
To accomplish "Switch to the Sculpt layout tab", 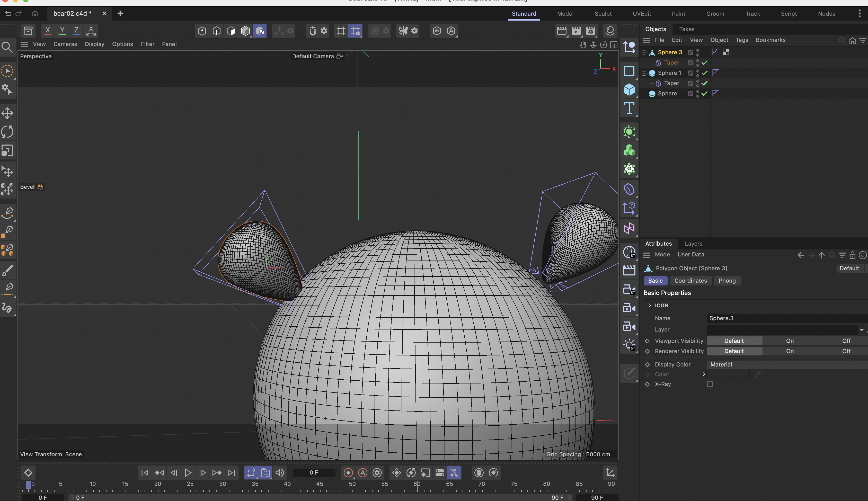I will click(x=603, y=14).
